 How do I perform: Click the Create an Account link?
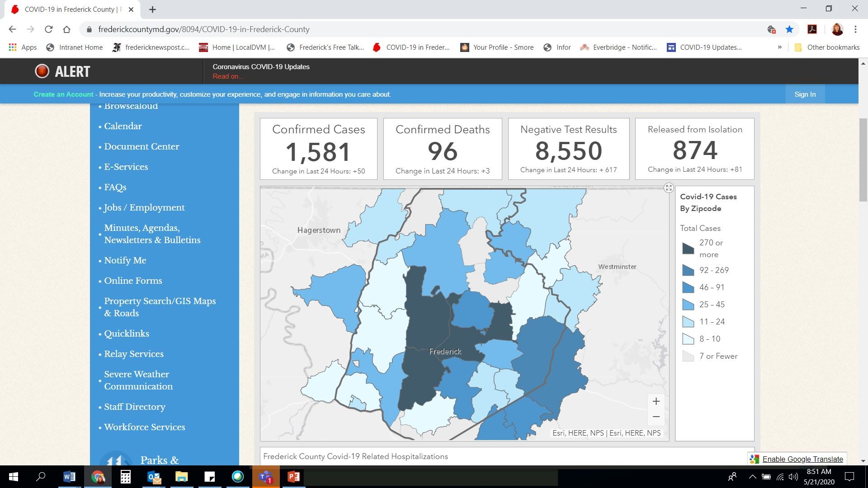(x=63, y=94)
